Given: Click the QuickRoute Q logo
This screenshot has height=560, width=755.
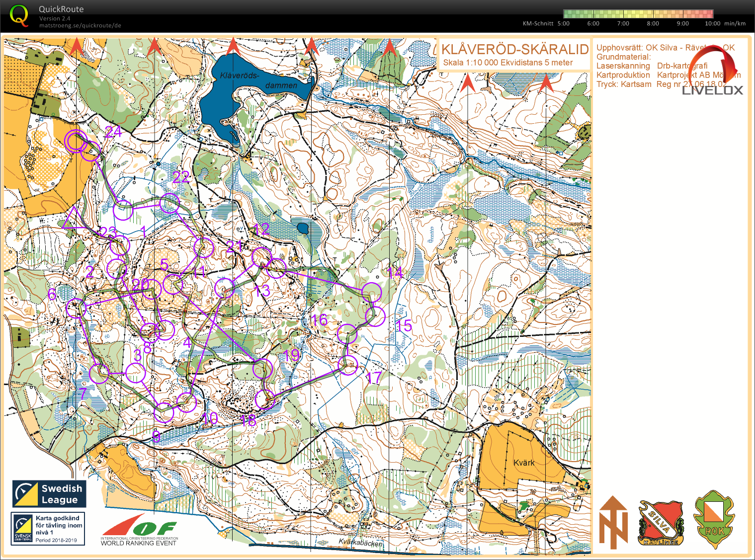Looking at the screenshot, I should tap(19, 15).
